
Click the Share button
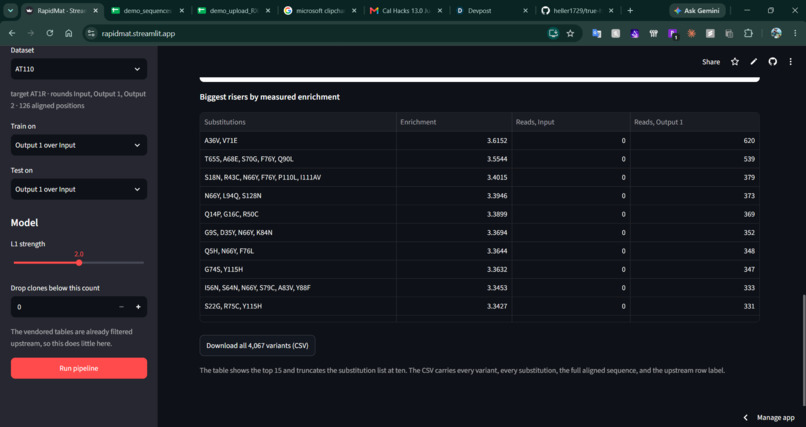[711, 62]
